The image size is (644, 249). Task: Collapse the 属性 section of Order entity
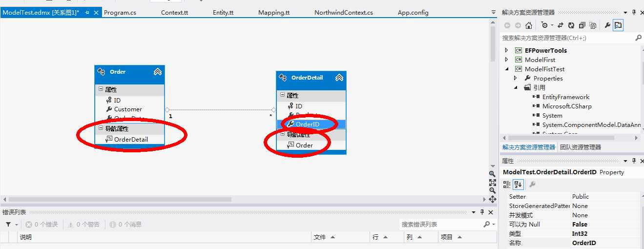click(101, 89)
